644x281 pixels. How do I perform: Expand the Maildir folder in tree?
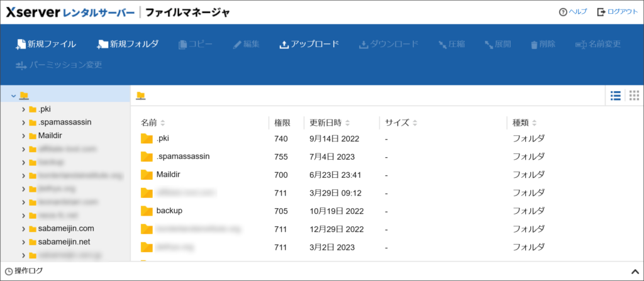coord(23,136)
